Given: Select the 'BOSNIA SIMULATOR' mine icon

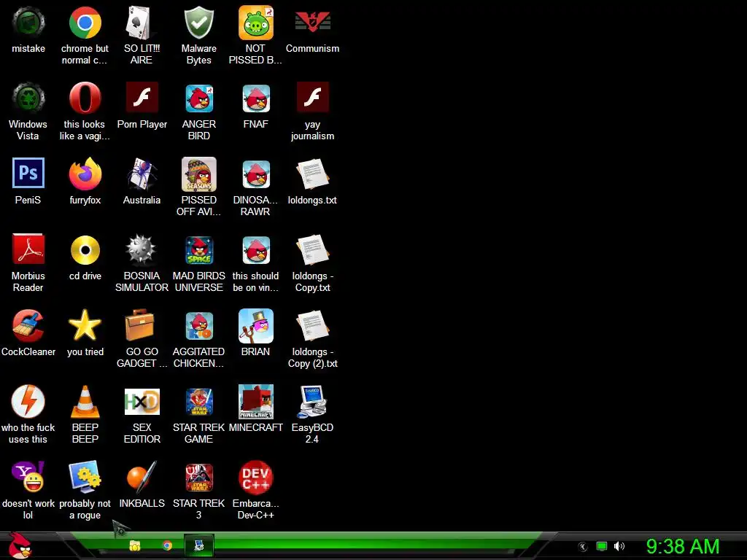Looking at the screenshot, I should point(142,249).
